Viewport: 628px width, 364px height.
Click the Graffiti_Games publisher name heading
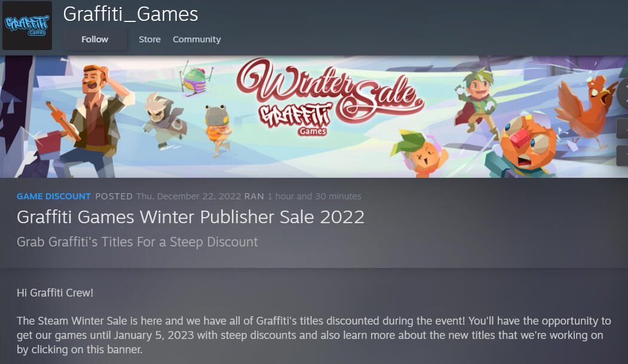pos(131,14)
